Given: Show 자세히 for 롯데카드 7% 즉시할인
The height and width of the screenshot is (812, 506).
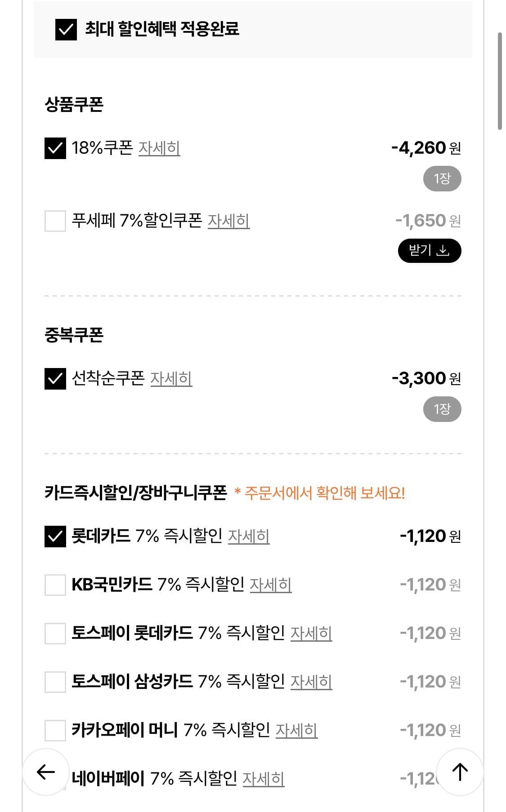Looking at the screenshot, I should click(x=249, y=537).
